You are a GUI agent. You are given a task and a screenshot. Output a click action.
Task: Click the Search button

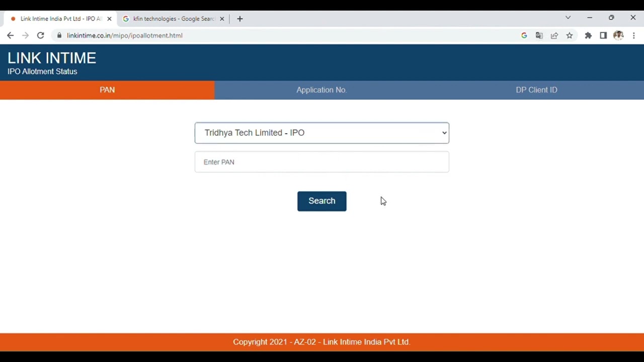tap(322, 201)
